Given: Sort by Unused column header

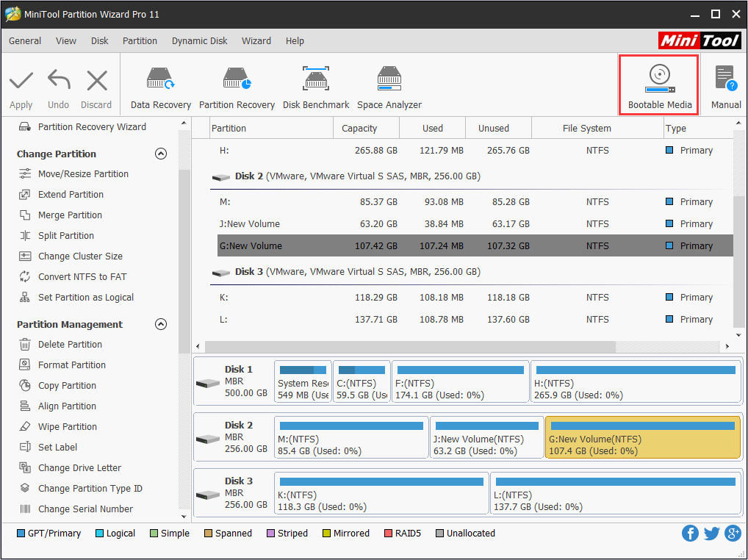Looking at the screenshot, I should pyautogui.click(x=498, y=129).
